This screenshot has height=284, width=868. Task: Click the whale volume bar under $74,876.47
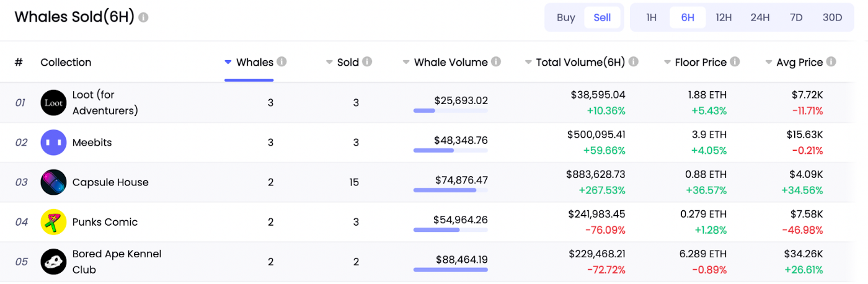pyautogui.click(x=450, y=190)
